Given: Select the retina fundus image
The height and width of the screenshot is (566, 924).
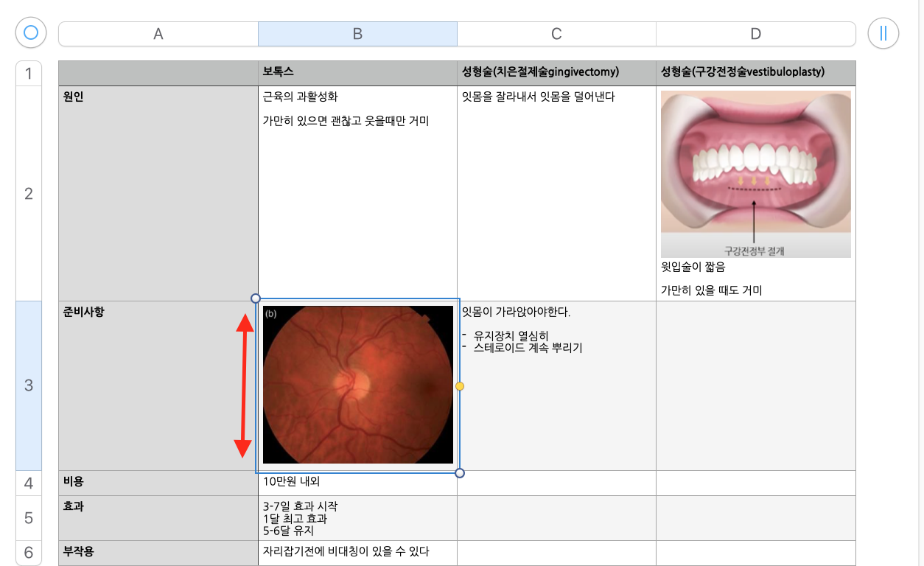Looking at the screenshot, I should tap(358, 385).
